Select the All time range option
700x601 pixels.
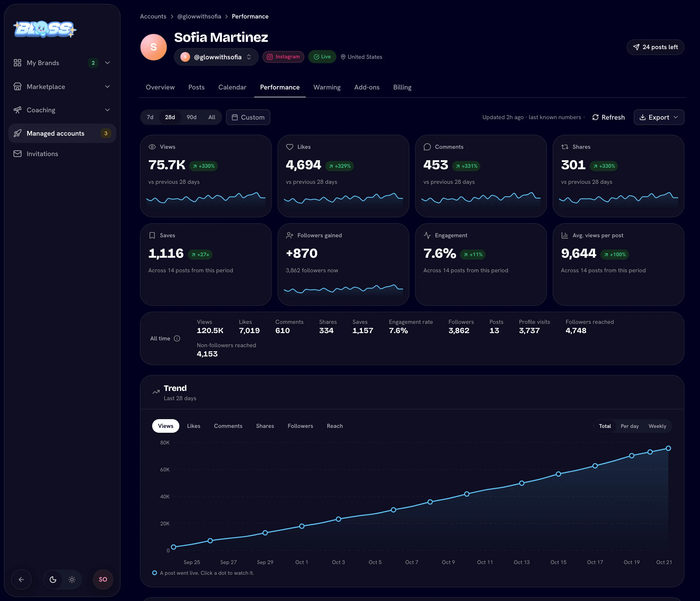(212, 117)
